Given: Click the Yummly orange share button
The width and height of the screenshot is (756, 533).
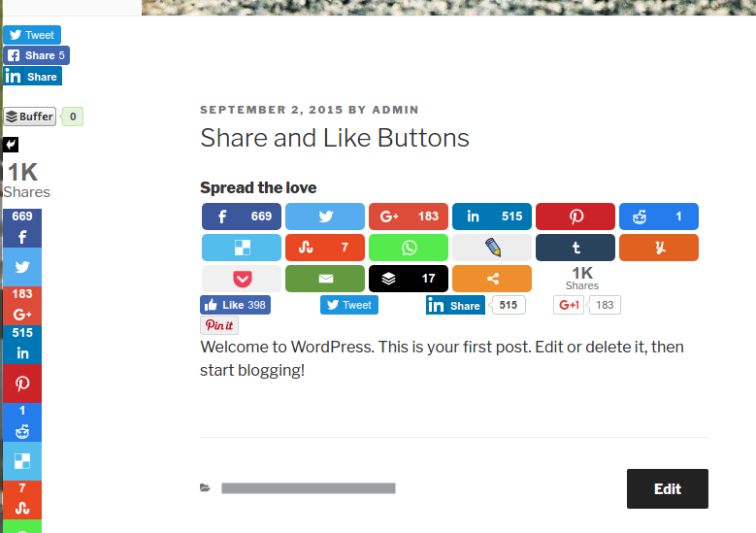Looking at the screenshot, I should (659, 248).
